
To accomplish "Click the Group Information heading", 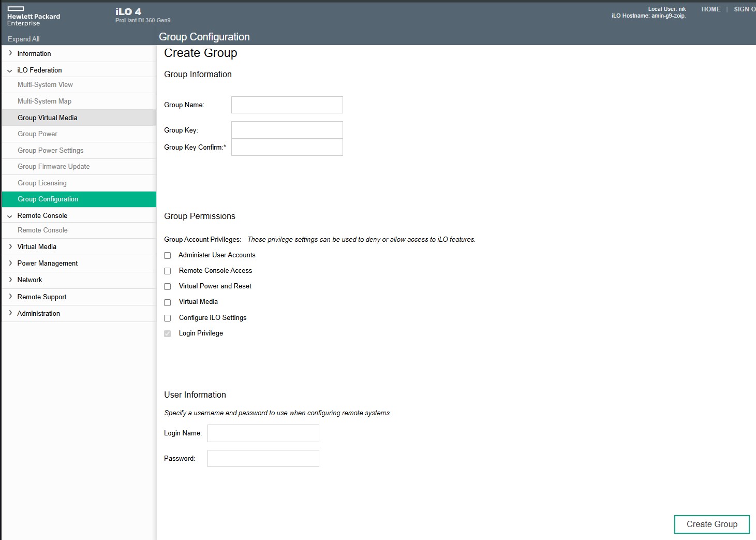I will coord(198,75).
